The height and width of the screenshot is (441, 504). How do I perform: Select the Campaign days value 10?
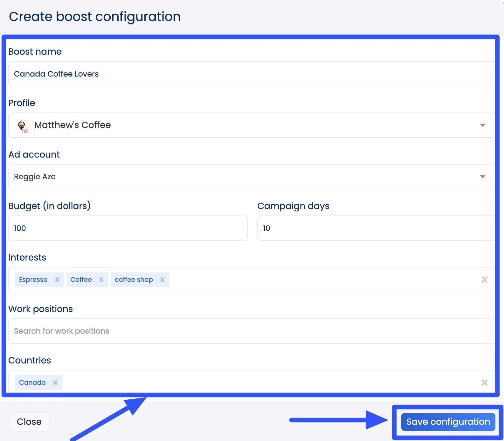[x=266, y=228]
